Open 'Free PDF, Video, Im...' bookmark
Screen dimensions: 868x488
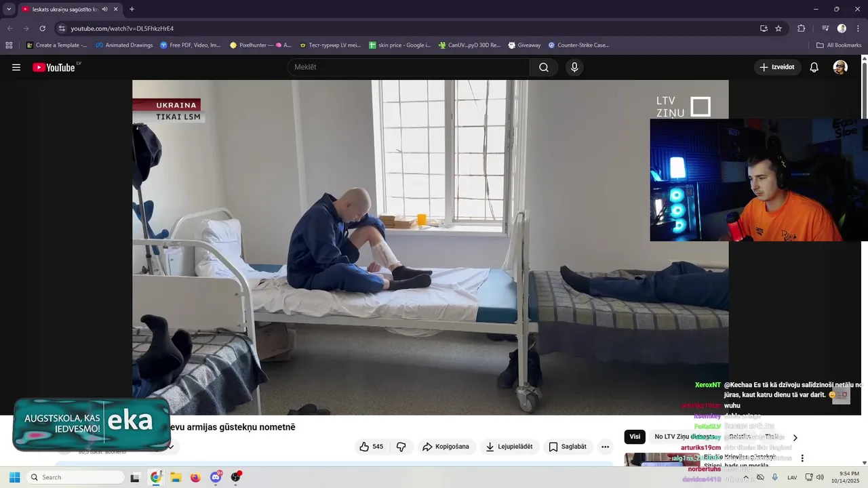(191, 45)
